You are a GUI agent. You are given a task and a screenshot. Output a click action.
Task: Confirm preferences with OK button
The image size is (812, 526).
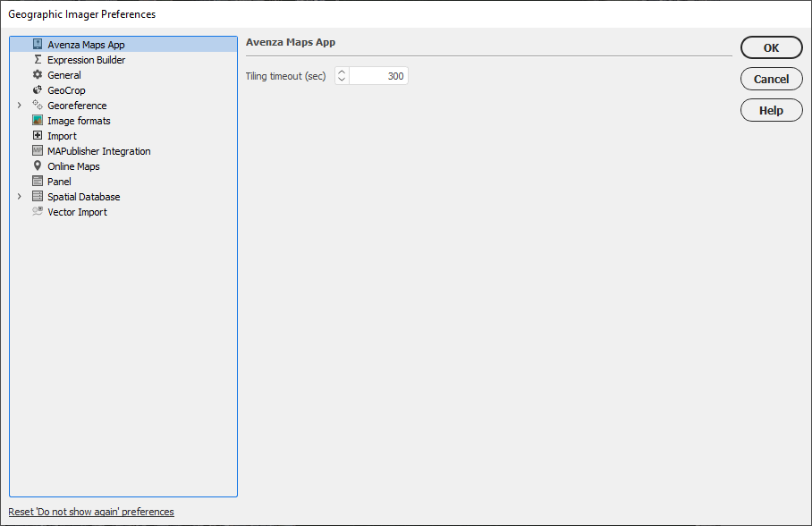(771, 47)
